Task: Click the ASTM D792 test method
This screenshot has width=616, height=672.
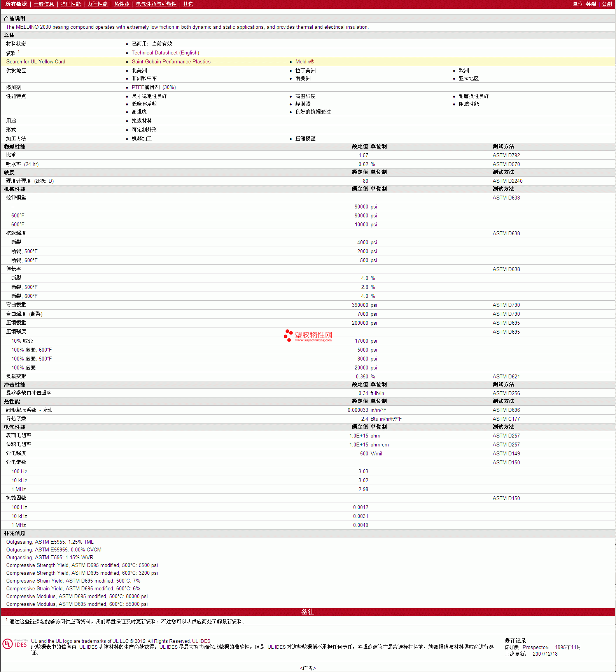Action: tap(506, 155)
